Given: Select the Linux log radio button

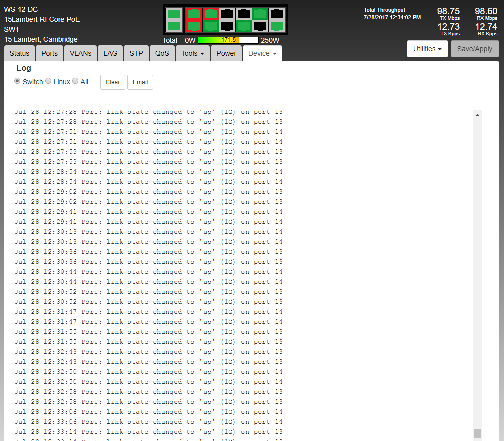Looking at the screenshot, I should click(x=49, y=81).
